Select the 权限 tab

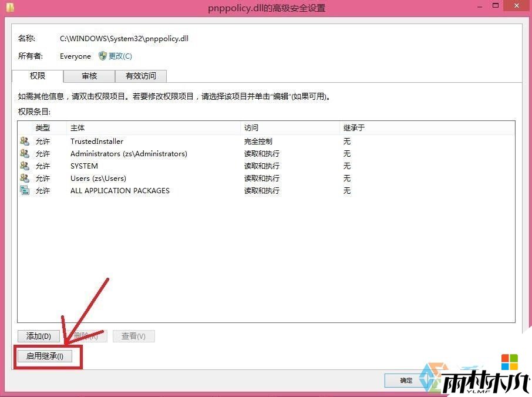(38, 76)
